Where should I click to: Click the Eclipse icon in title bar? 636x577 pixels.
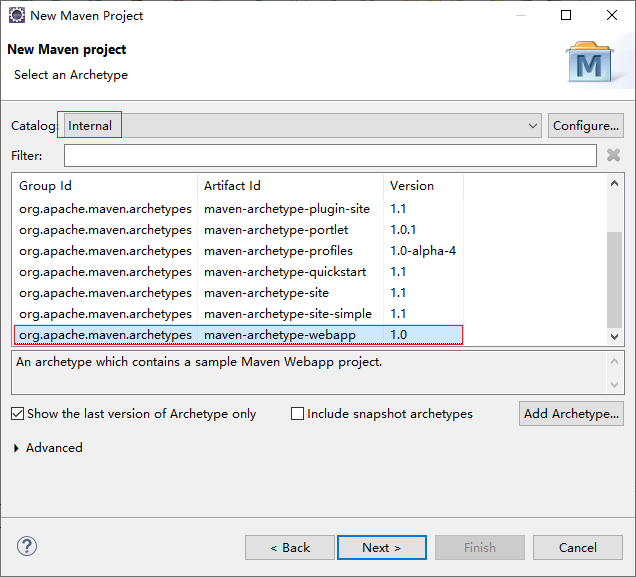17,15
